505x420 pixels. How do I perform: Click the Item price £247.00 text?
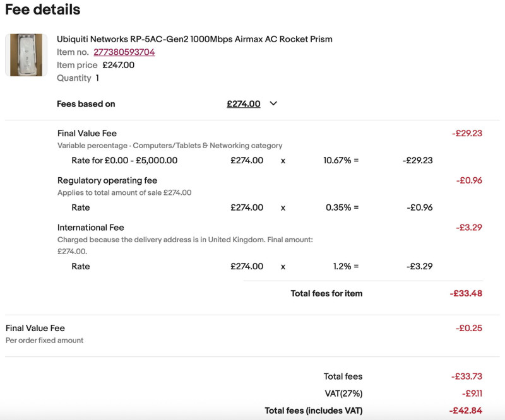point(95,65)
